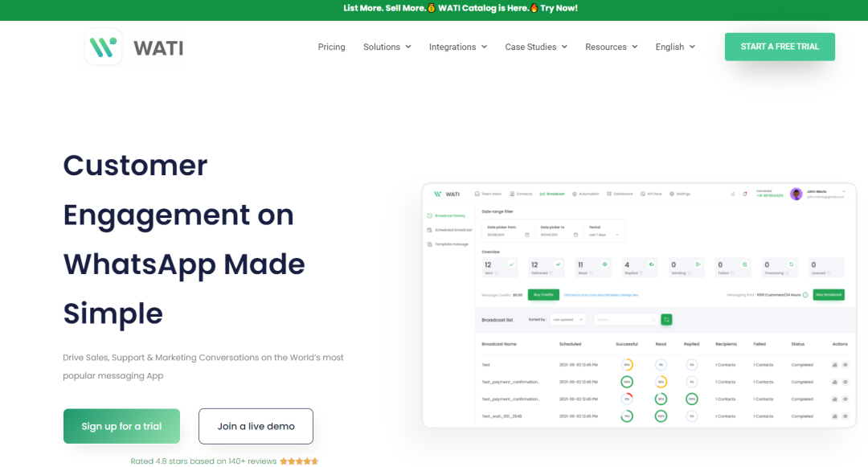Open Scheduled broadcast icon in sidebar
The width and height of the screenshot is (868, 467).
pyautogui.click(x=429, y=230)
